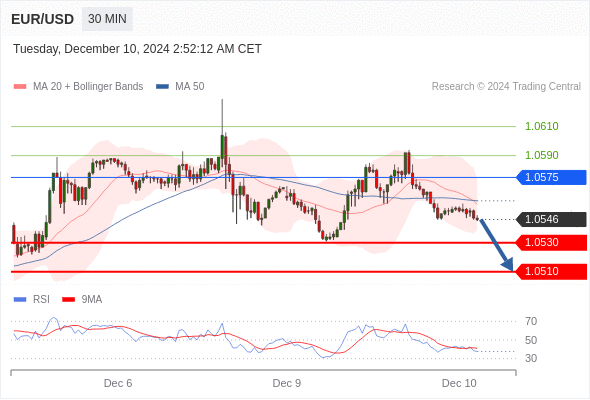This screenshot has width=590, height=400.
Task: Click the Dec 10 date axis label
Action: pyautogui.click(x=459, y=383)
